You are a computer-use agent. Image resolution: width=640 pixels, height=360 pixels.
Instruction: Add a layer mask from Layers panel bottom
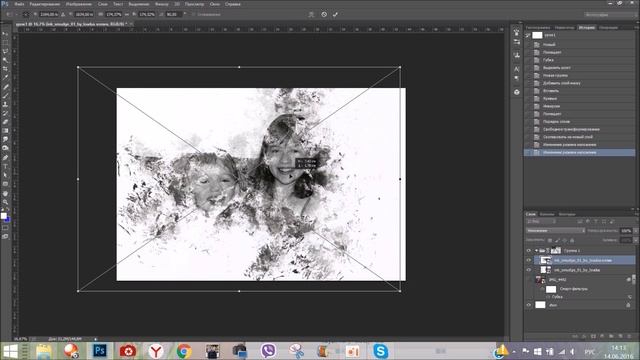coord(593,336)
